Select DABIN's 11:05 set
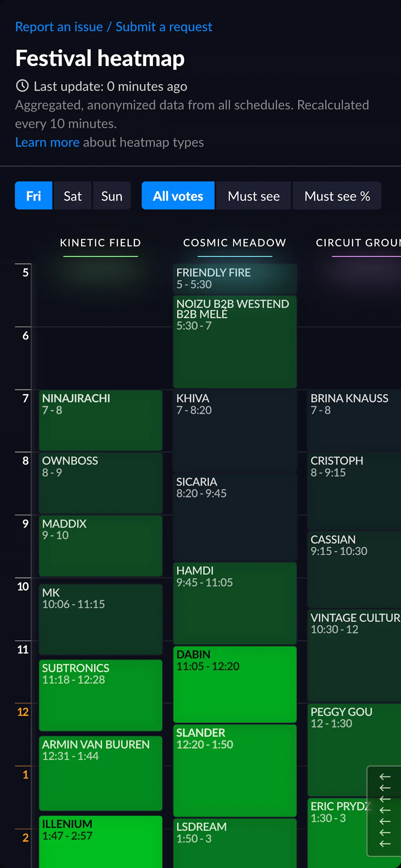This screenshot has height=868, width=401. point(234,685)
